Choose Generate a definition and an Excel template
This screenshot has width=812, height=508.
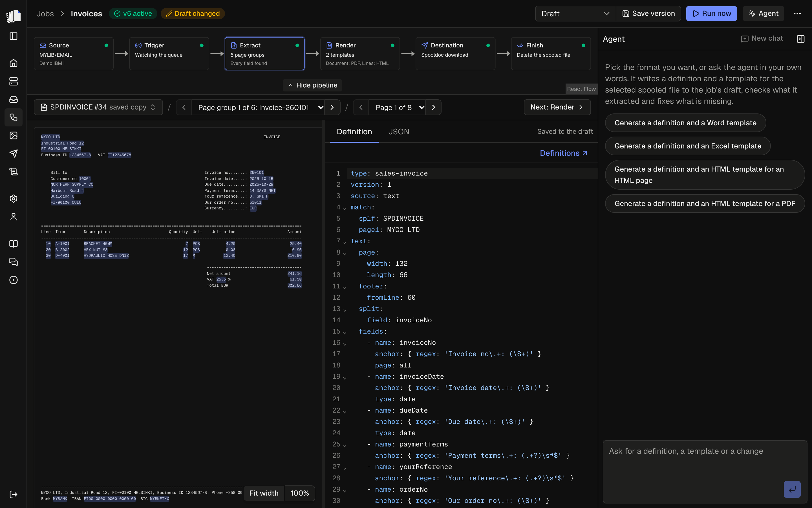(x=687, y=146)
